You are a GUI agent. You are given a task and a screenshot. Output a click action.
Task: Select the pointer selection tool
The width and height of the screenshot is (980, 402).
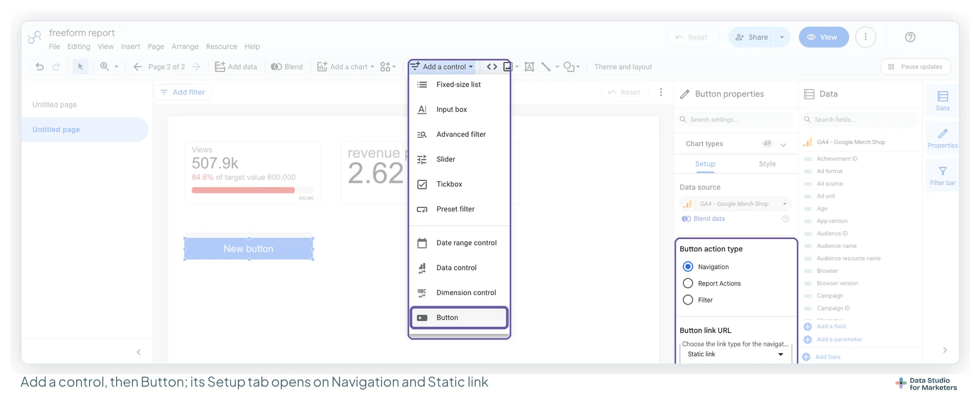coord(80,67)
